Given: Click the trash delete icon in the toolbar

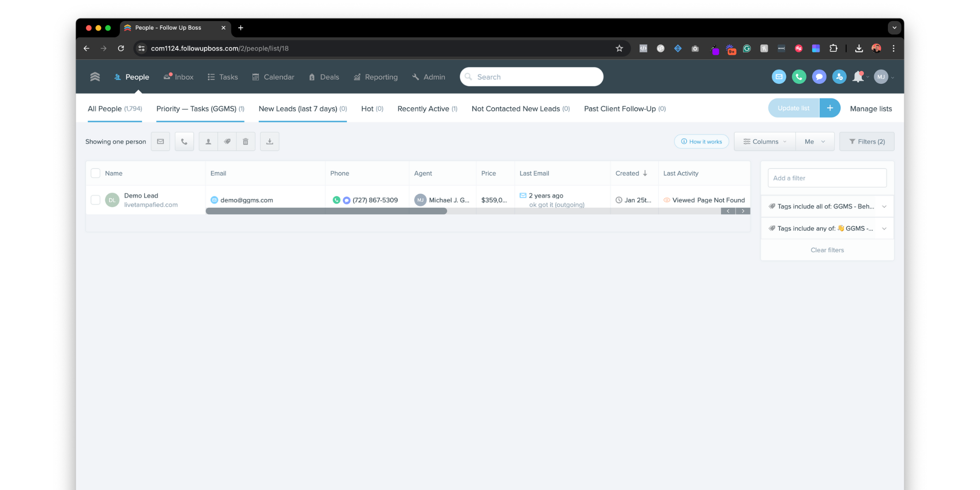Looking at the screenshot, I should click(x=245, y=142).
